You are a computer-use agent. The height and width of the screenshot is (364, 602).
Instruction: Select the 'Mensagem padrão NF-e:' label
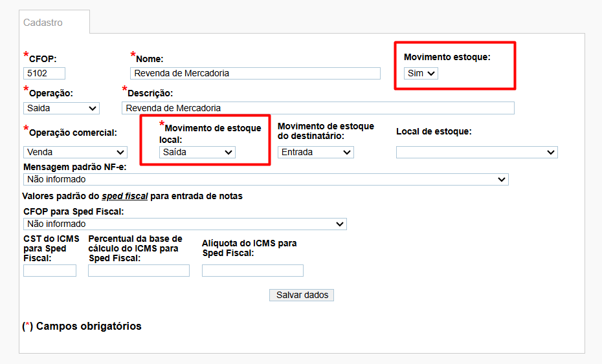click(75, 167)
